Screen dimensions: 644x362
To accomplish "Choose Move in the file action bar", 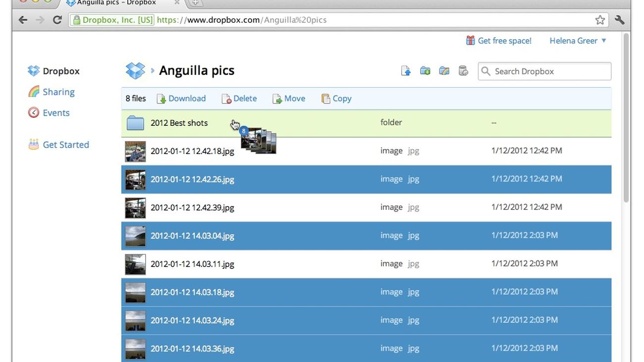I will tap(289, 99).
